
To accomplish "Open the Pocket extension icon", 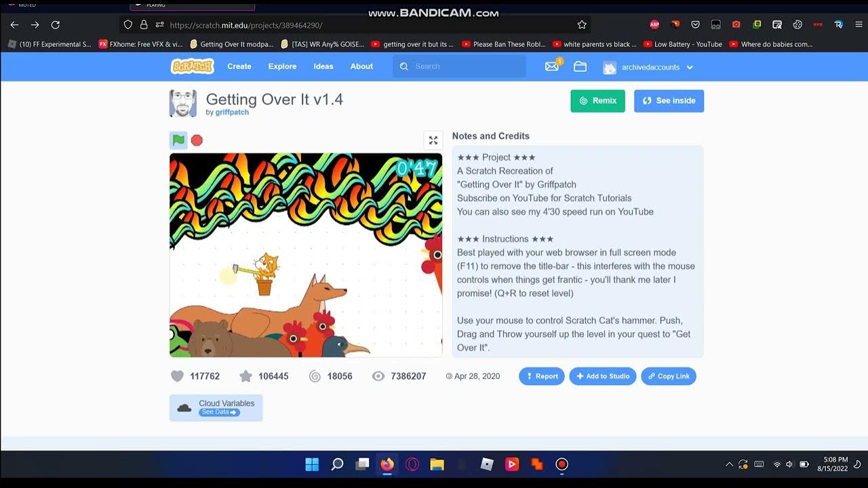I will click(x=695, y=24).
